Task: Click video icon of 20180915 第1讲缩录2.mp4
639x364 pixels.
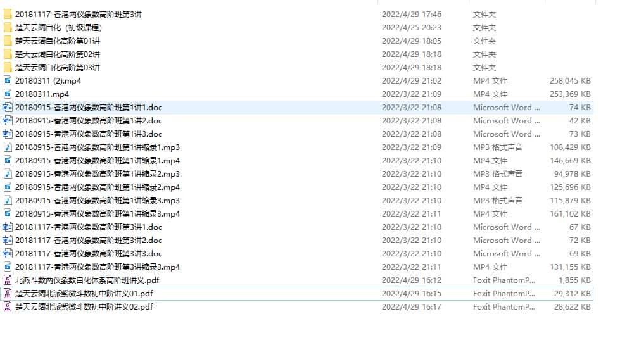Action: pyautogui.click(x=8, y=187)
